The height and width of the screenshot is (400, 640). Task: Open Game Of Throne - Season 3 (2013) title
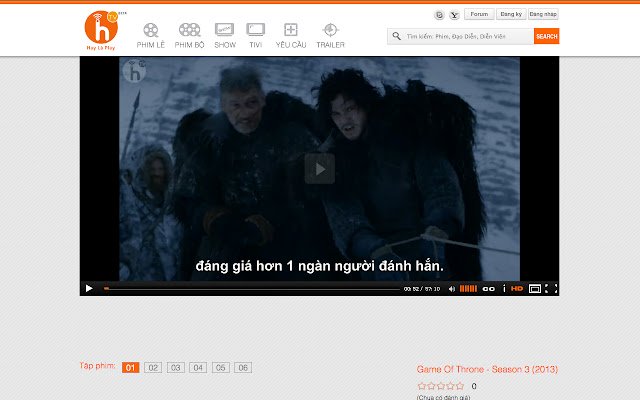point(487,369)
